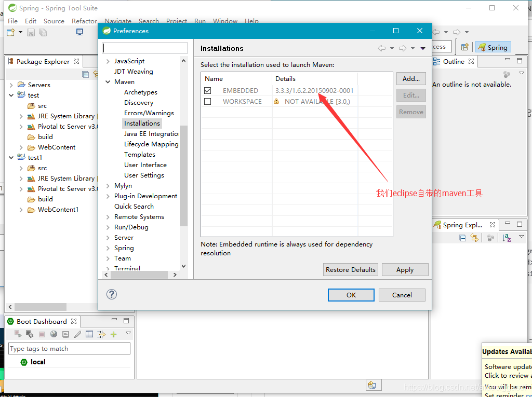
Task: Click the stop icon in Boot Dashboard
Action: point(42,334)
